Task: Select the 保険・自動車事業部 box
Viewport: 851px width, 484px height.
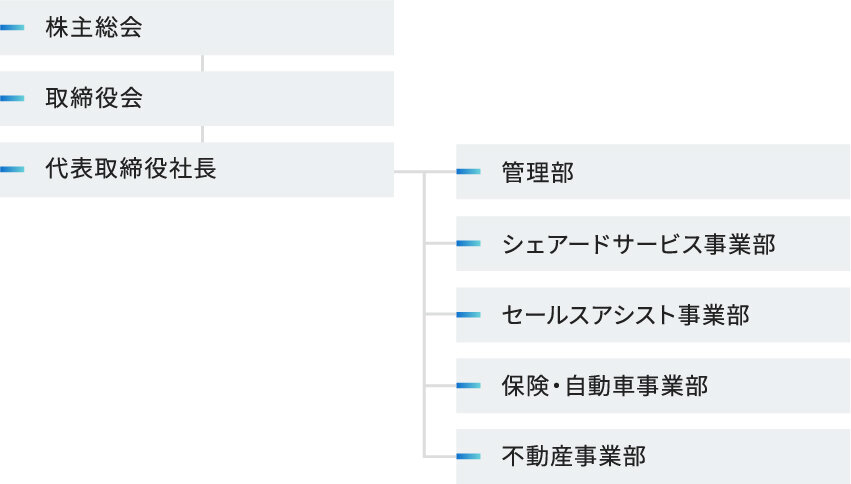Action: point(653,385)
